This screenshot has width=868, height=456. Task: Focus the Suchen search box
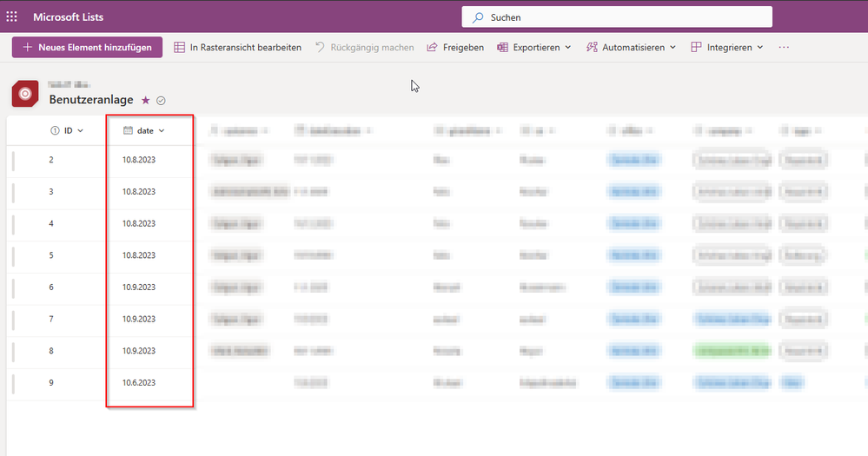tap(617, 17)
